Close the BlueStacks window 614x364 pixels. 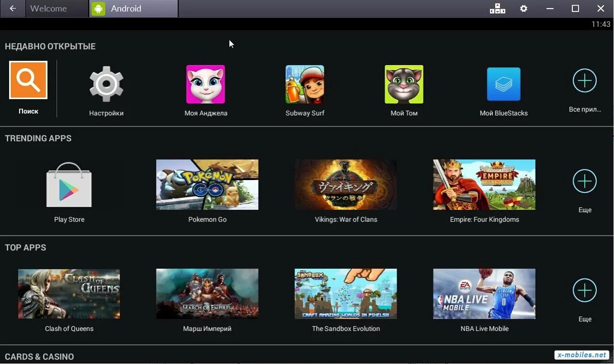(x=601, y=9)
